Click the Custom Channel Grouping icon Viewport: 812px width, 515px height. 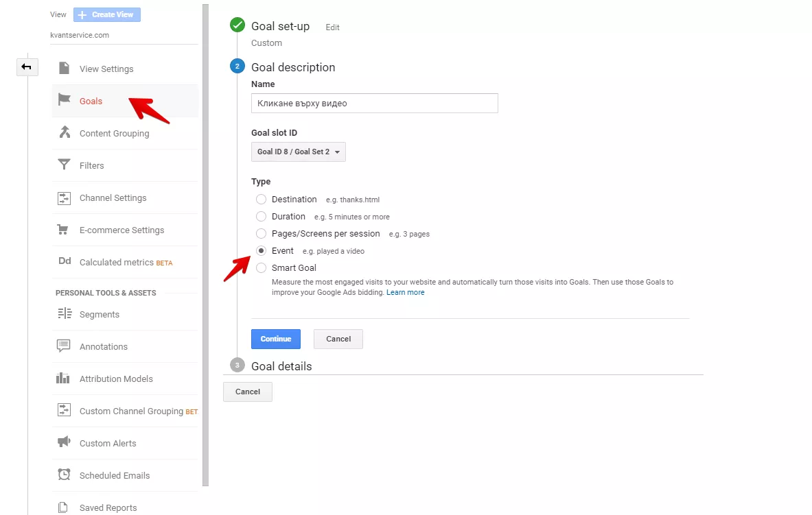64,411
